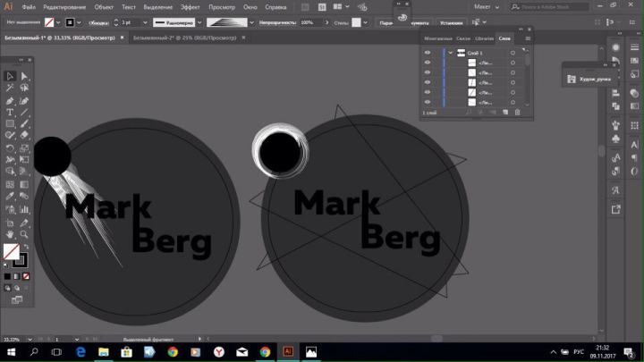Select the Gradient tool

point(24,185)
